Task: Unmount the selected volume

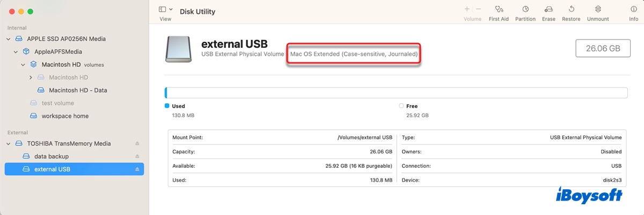Action: coord(598,9)
